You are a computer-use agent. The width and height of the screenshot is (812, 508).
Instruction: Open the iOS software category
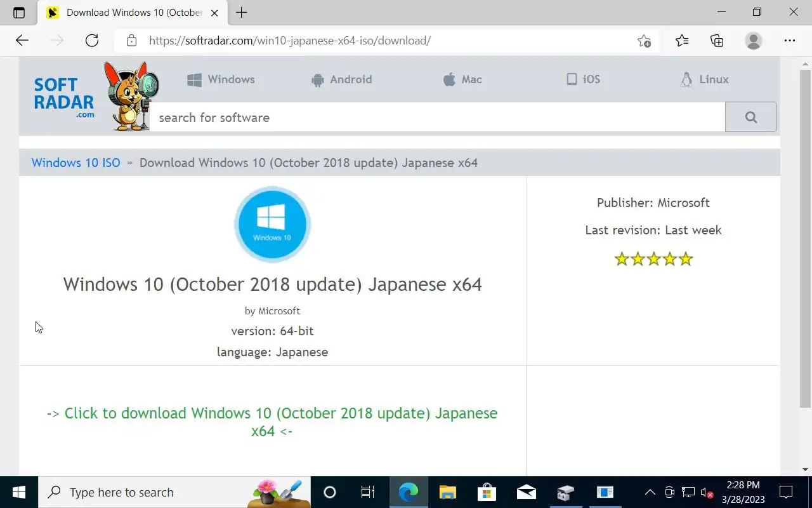tap(583, 79)
